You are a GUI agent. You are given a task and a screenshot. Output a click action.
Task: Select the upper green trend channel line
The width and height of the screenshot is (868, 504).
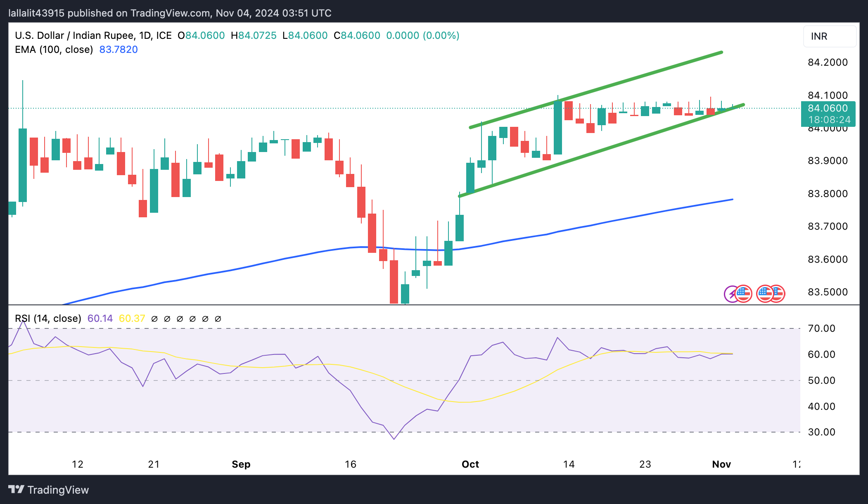[x=596, y=90]
